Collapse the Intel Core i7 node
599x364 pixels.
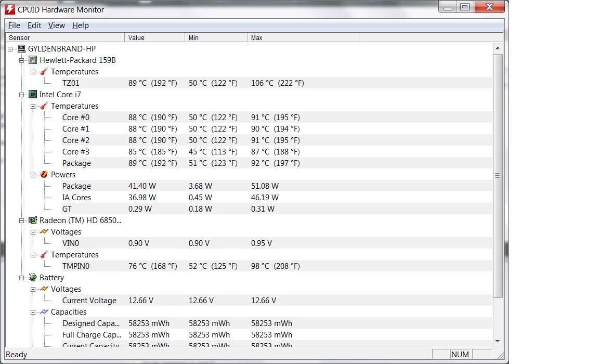(x=22, y=95)
